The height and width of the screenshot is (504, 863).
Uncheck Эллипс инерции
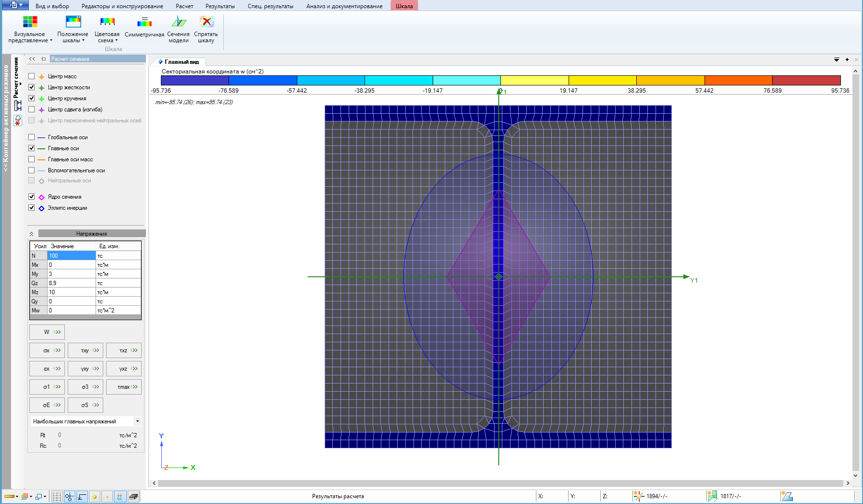(x=32, y=208)
